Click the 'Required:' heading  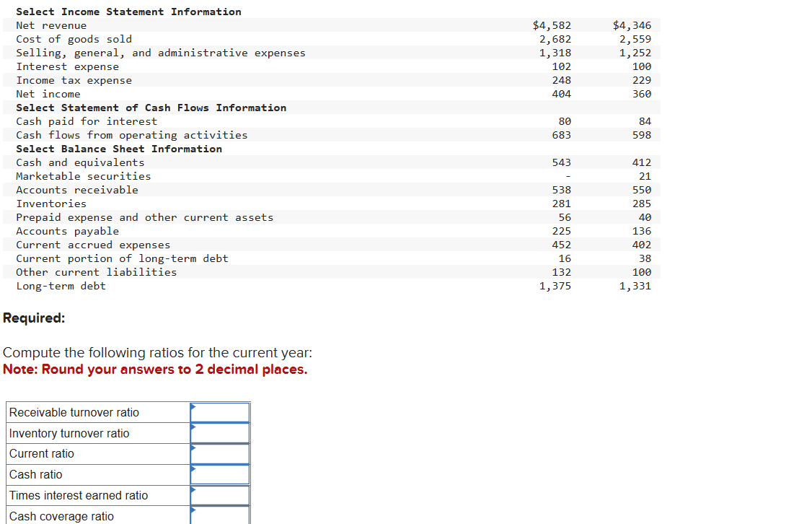tap(34, 318)
